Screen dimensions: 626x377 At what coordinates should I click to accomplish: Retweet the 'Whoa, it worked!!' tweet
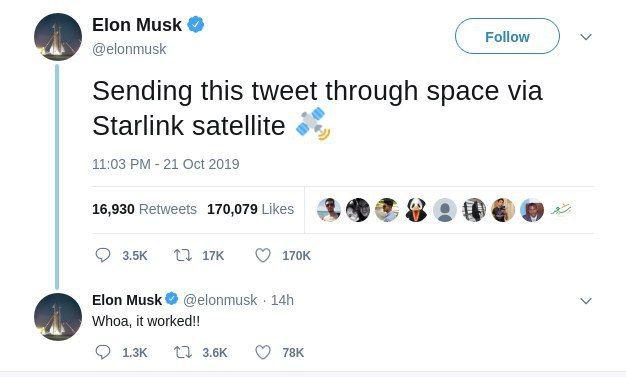[x=183, y=352]
